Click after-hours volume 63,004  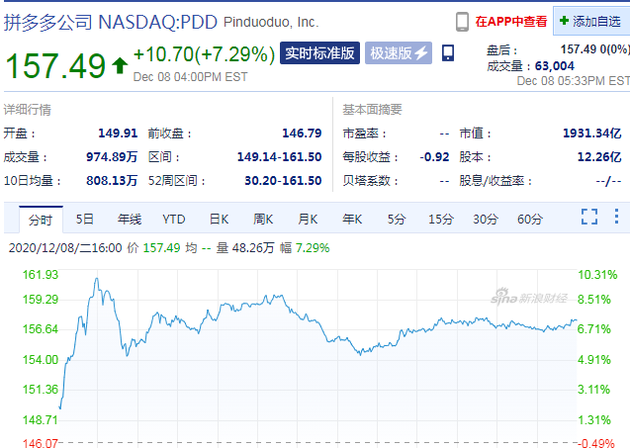click(554, 66)
